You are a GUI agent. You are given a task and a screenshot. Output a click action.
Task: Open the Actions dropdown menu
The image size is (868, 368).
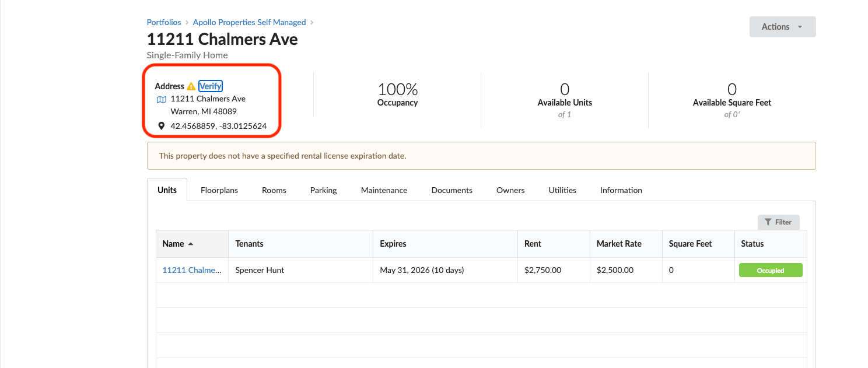point(782,27)
